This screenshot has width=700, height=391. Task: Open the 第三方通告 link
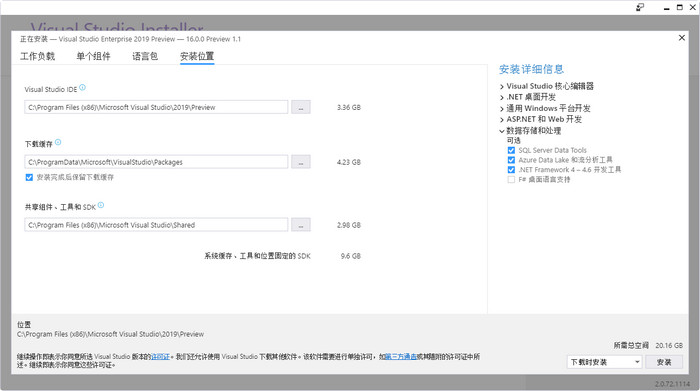pyautogui.click(x=401, y=357)
